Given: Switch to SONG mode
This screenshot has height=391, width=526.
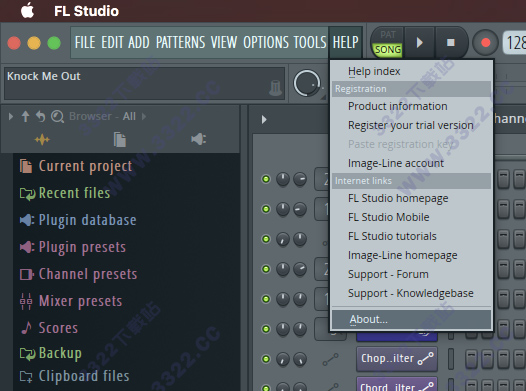Looking at the screenshot, I should pos(387,50).
